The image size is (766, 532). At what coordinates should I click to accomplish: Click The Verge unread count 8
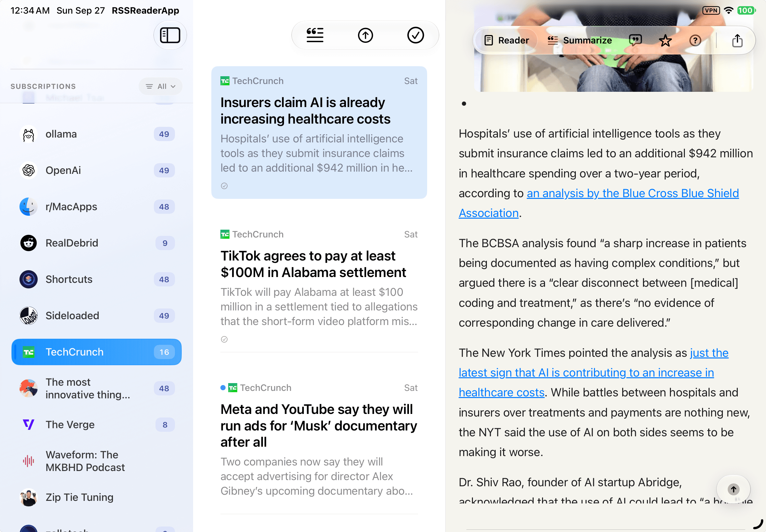pyautogui.click(x=165, y=425)
